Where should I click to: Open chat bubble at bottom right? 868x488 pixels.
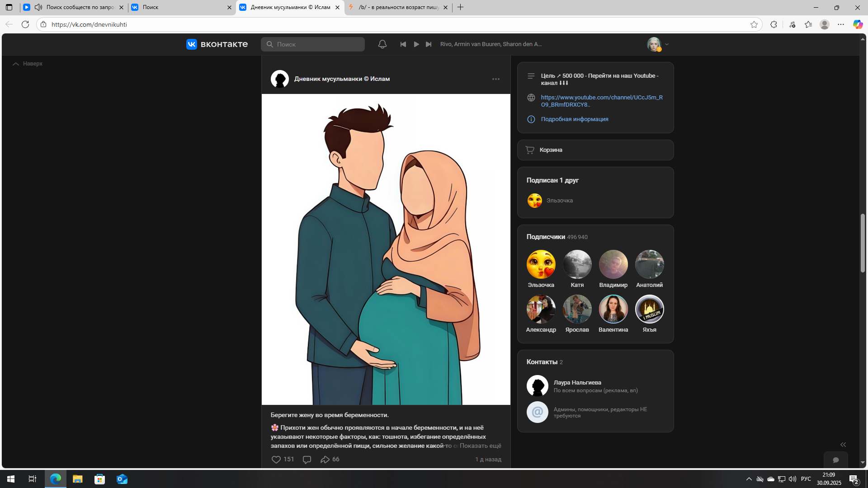pyautogui.click(x=836, y=460)
